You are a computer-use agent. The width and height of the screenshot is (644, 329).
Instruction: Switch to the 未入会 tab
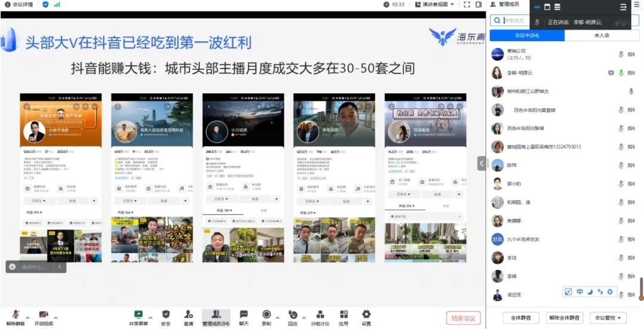pos(602,35)
